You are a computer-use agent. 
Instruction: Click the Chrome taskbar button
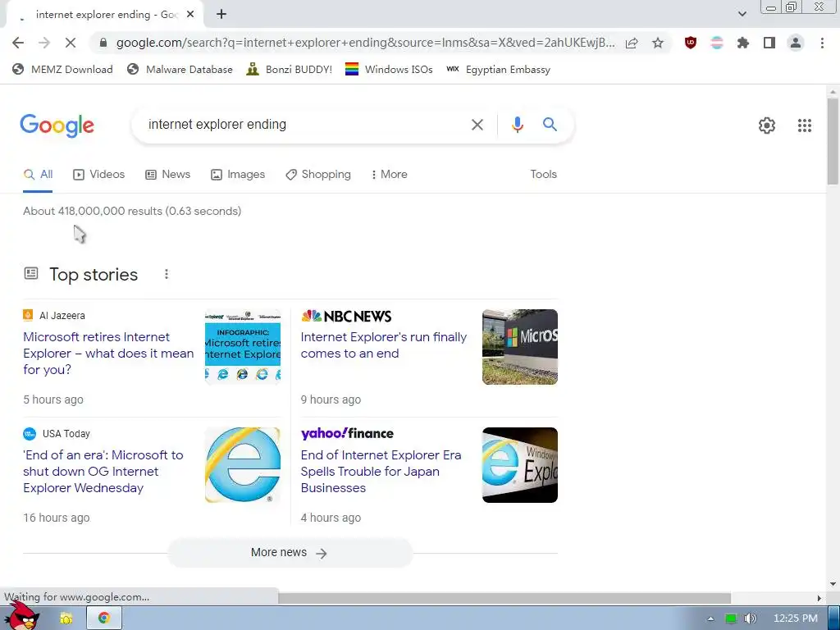[104, 619]
